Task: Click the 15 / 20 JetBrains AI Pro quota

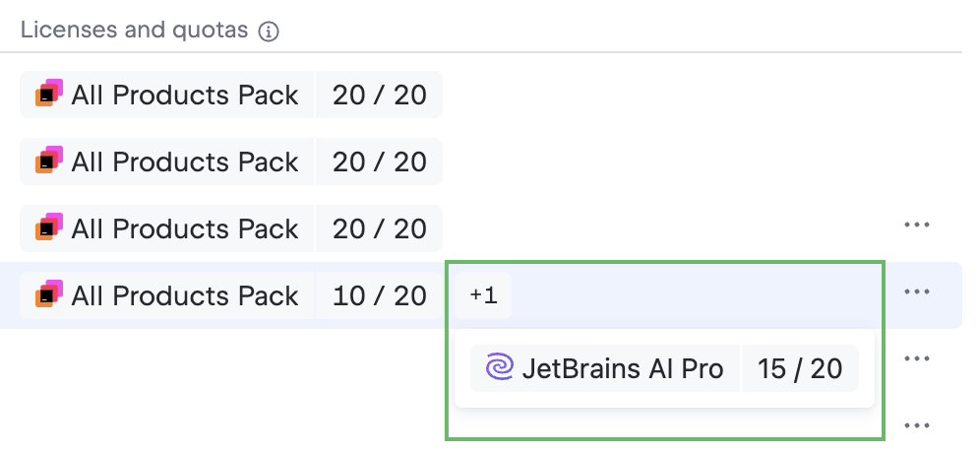Action: [x=800, y=368]
